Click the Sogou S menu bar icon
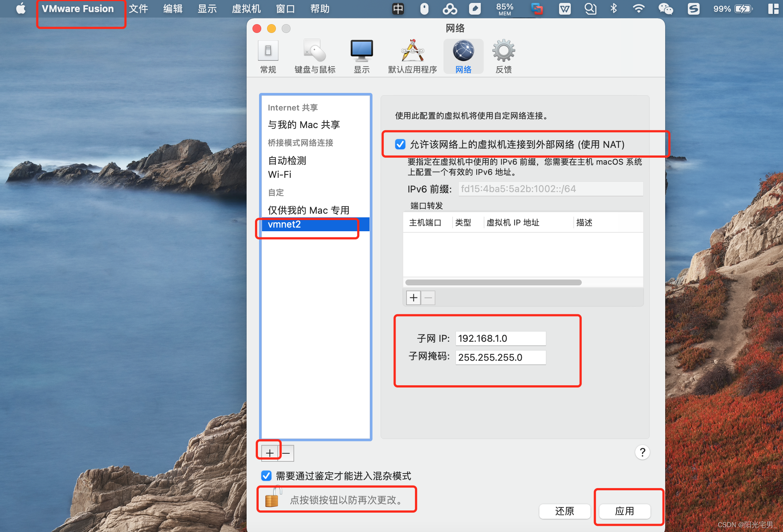This screenshot has height=532, width=783. [x=693, y=9]
